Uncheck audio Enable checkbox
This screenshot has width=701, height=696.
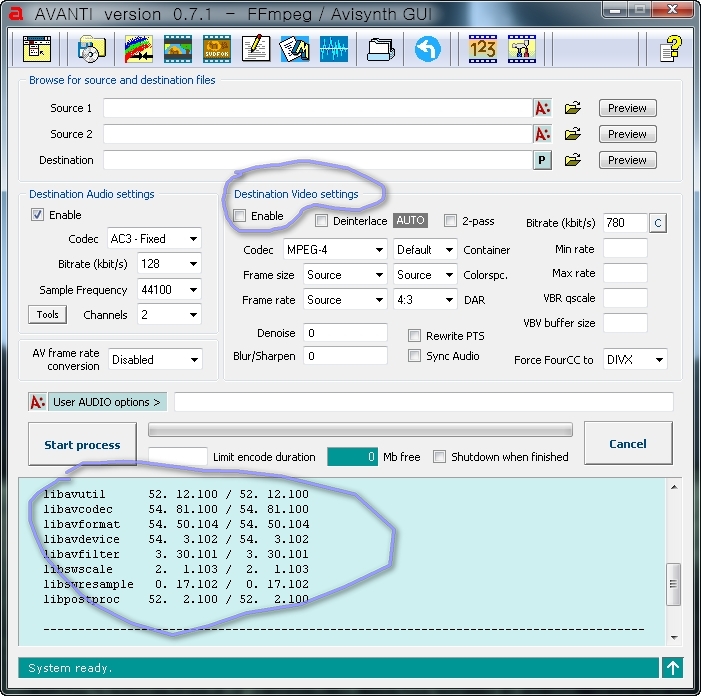tap(37, 215)
